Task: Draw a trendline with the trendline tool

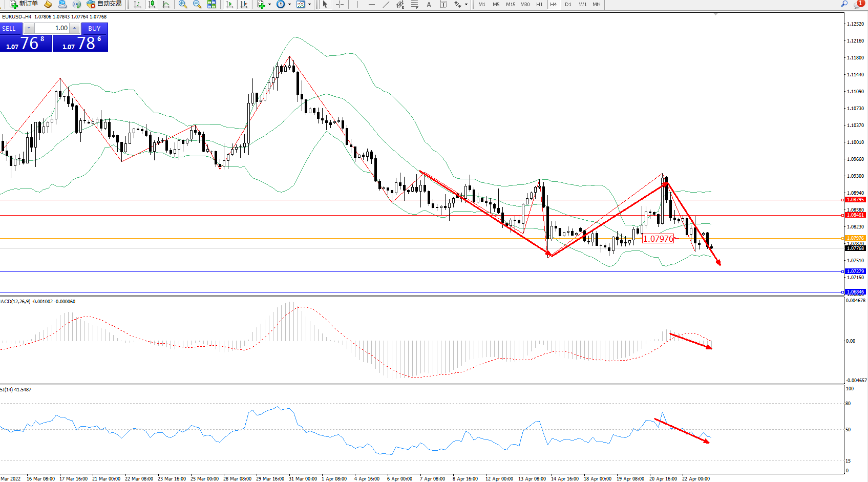Action: pos(386,4)
